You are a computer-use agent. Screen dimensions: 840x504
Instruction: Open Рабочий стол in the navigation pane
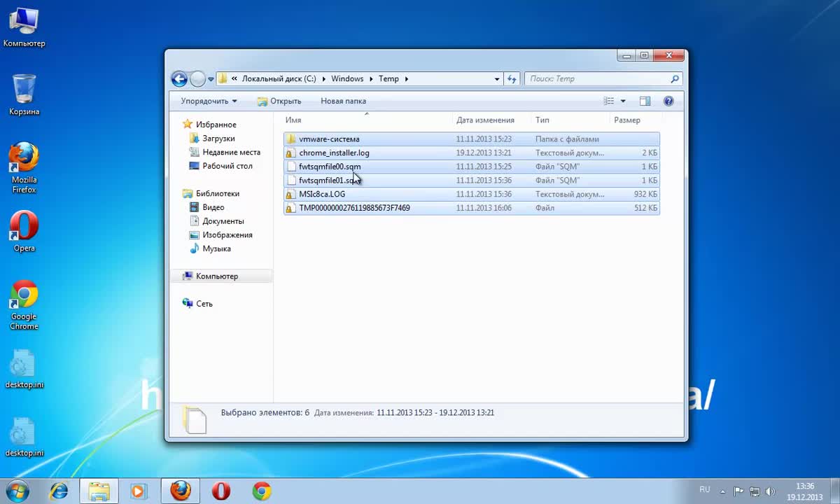(x=220, y=166)
